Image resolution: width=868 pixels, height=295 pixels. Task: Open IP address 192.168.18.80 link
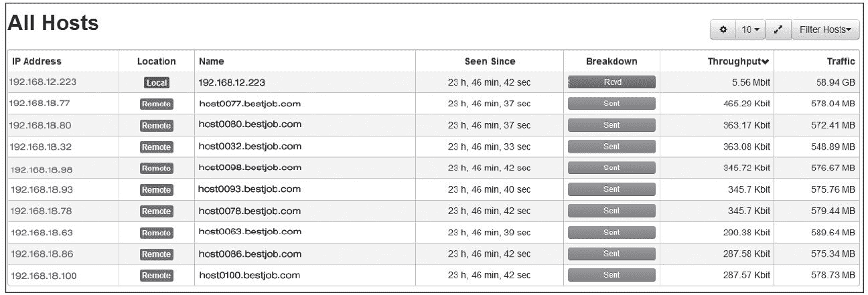point(40,125)
